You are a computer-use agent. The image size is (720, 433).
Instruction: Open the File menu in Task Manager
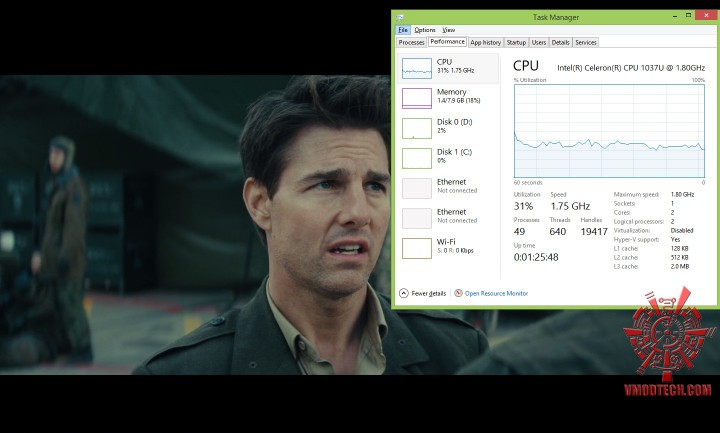pyautogui.click(x=403, y=30)
